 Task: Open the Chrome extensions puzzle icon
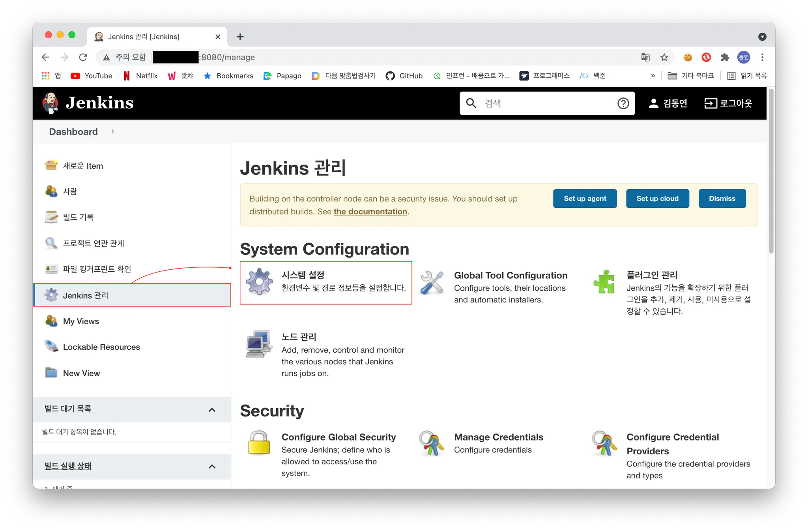tap(725, 58)
